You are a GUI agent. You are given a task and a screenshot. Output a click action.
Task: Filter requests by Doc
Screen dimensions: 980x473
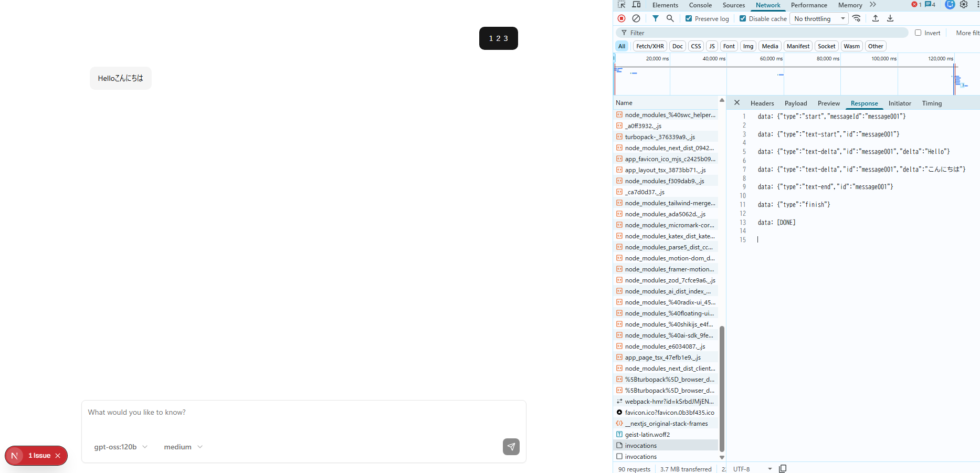pyautogui.click(x=678, y=46)
